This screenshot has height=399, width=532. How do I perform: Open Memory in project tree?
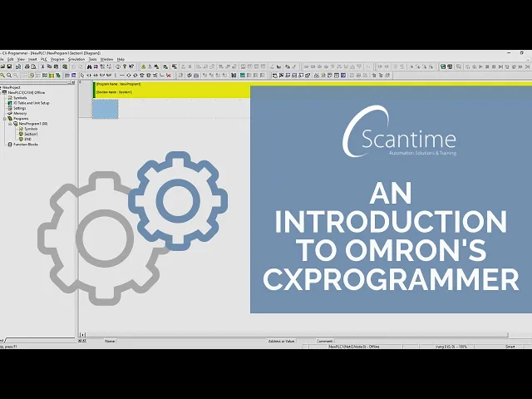pyautogui.click(x=20, y=113)
